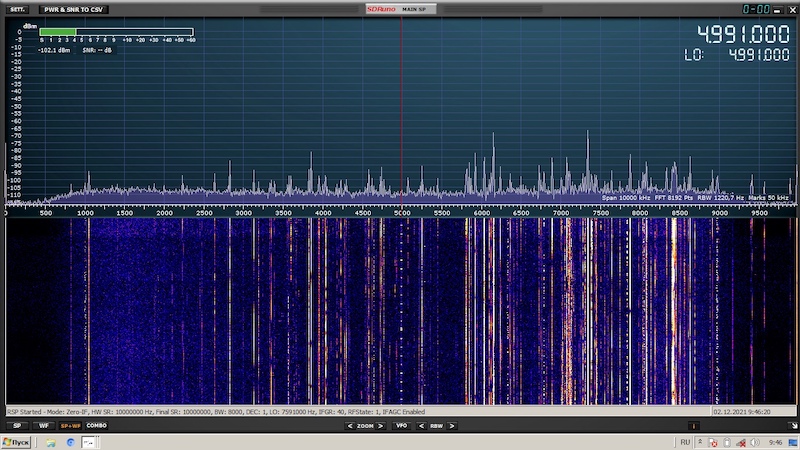Click the RU language indicator in tray

[685, 442]
